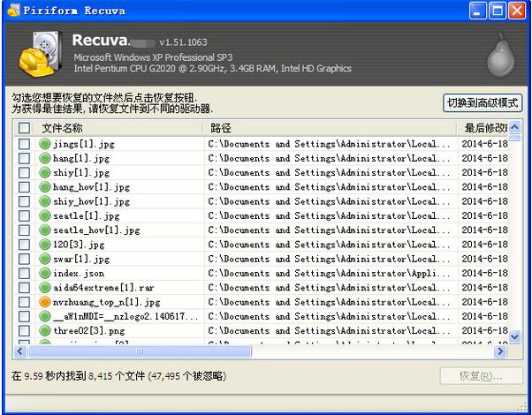The width and height of the screenshot is (532, 415).
Task: Check the box for hang[1].jpg
Action: [x=24, y=158]
